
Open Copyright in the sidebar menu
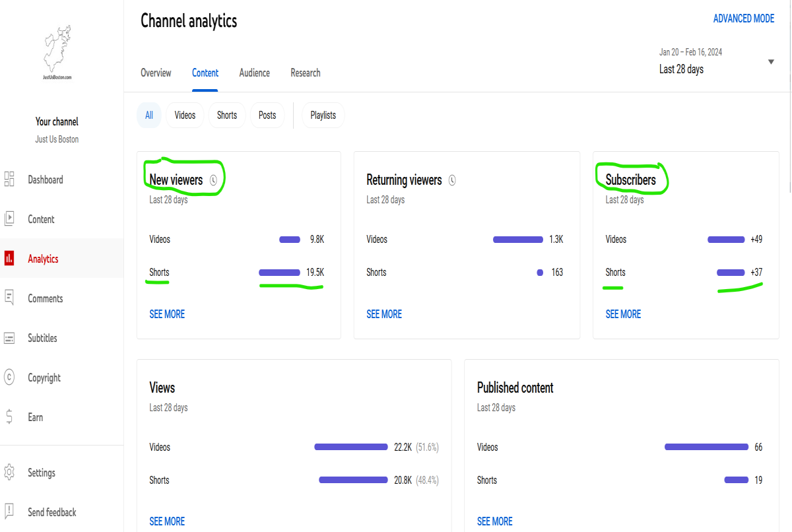pyautogui.click(x=44, y=378)
